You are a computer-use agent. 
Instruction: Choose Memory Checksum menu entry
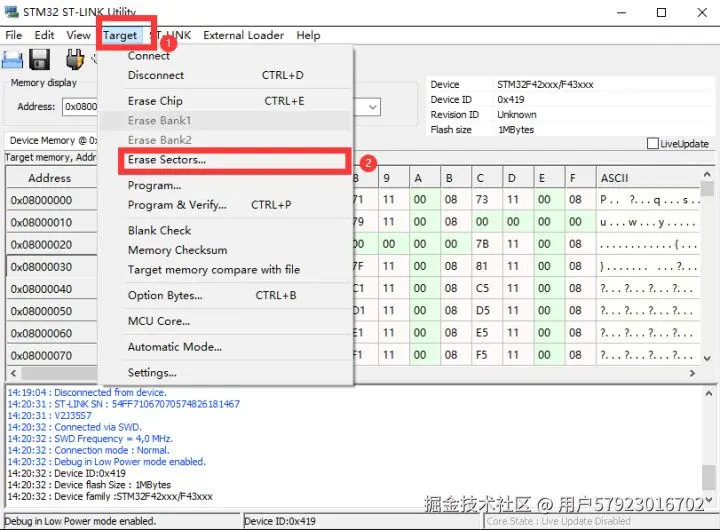coord(225,250)
